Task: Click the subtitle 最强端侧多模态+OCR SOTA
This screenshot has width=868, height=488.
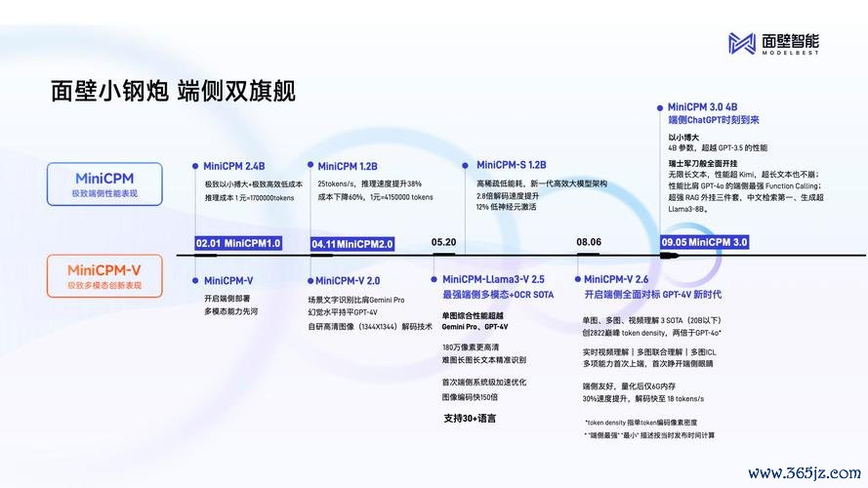Action: pyautogui.click(x=498, y=295)
